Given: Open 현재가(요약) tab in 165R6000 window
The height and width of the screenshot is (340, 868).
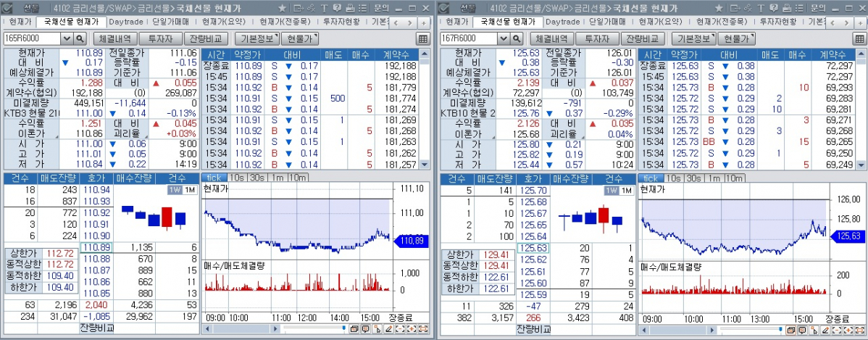Looking at the screenshot, I should (223, 22).
